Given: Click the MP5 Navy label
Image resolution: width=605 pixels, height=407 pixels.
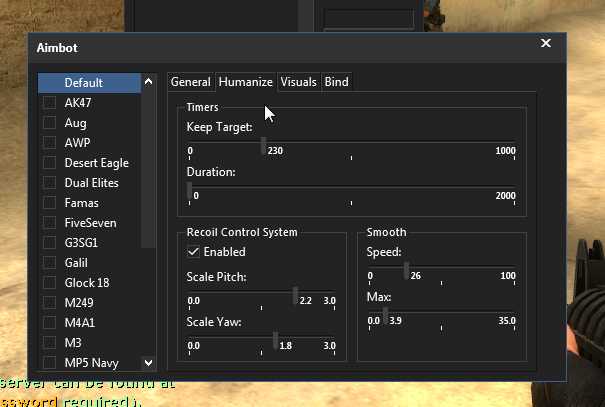Looking at the screenshot, I should point(92,363).
